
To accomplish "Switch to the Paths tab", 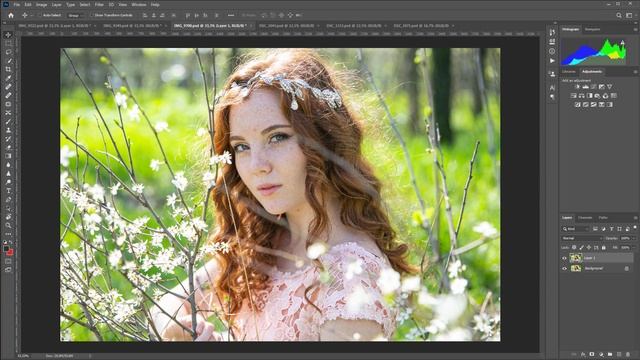I will point(603,218).
